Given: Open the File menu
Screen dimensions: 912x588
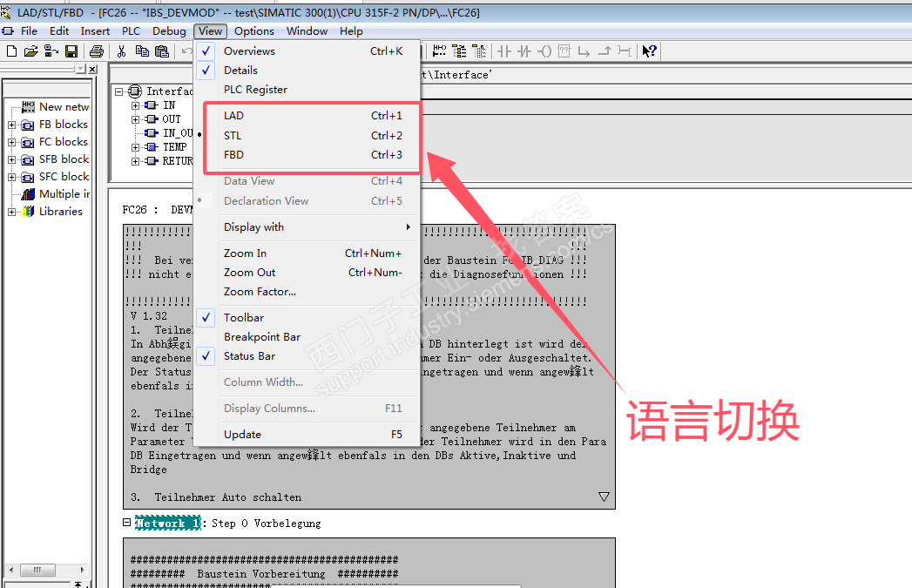Looking at the screenshot, I should (x=29, y=31).
